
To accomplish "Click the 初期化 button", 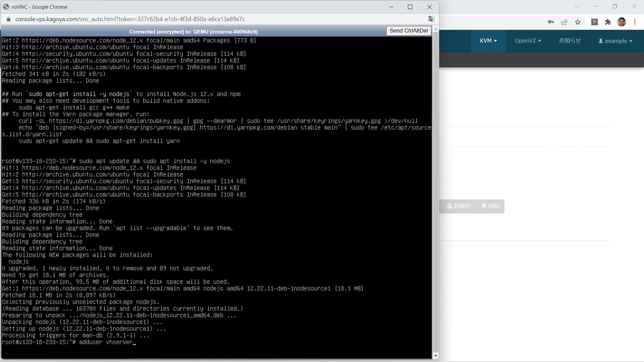I will pyautogui.click(x=459, y=206).
